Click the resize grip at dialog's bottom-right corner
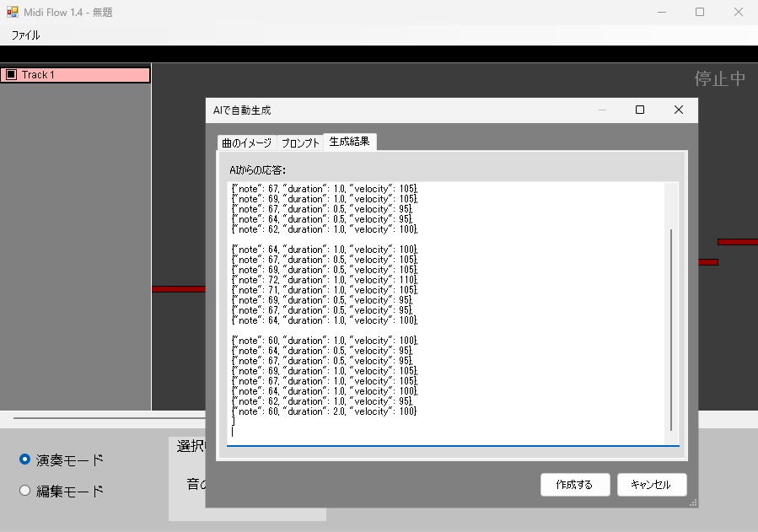Screen dimensions: 758x532 (691, 502)
